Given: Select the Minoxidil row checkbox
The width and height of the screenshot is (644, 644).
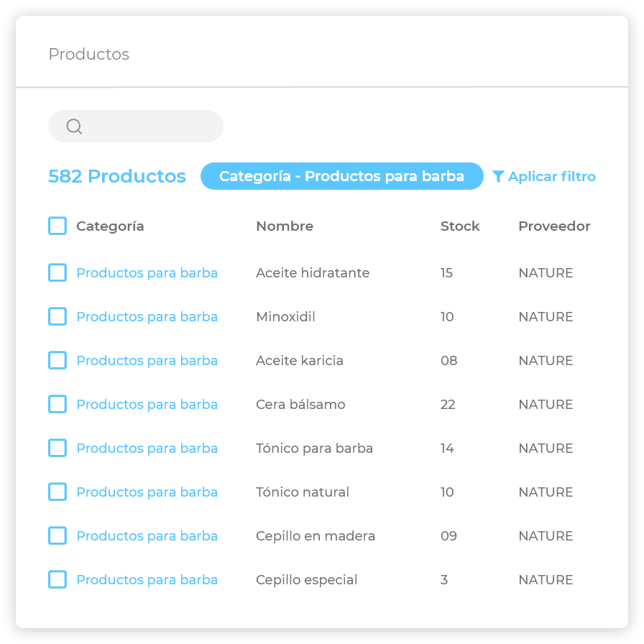Looking at the screenshot, I should pos(57,316).
